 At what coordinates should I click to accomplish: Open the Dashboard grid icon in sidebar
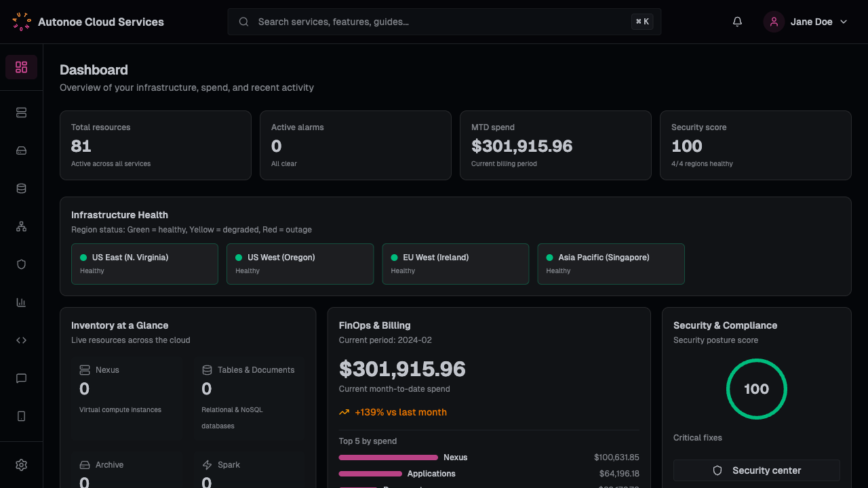click(x=21, y=67)
